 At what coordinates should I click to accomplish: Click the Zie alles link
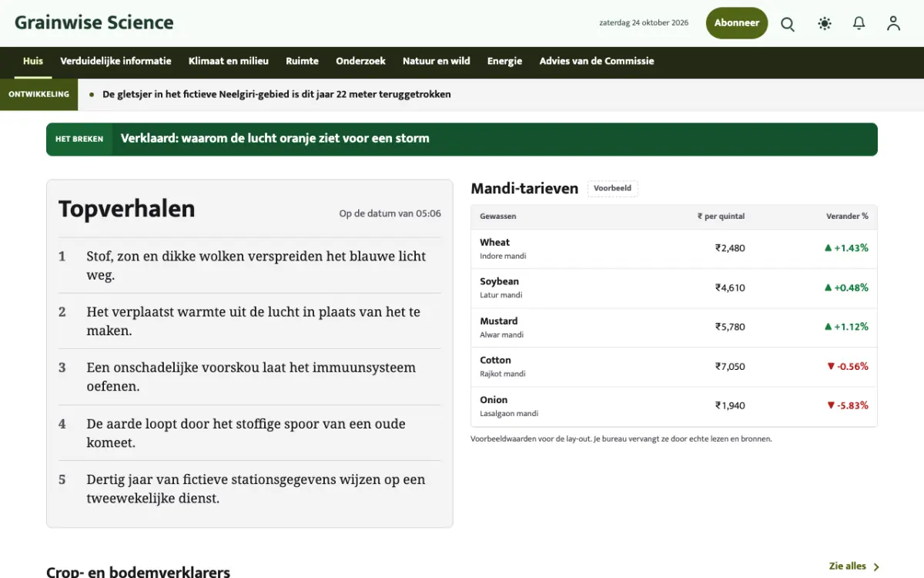854,566
